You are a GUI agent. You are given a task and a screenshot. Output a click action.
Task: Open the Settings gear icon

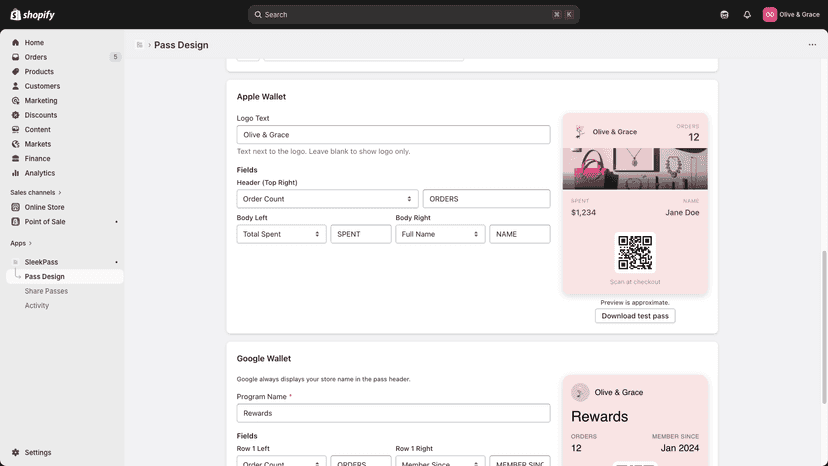(x=15, y=452)
